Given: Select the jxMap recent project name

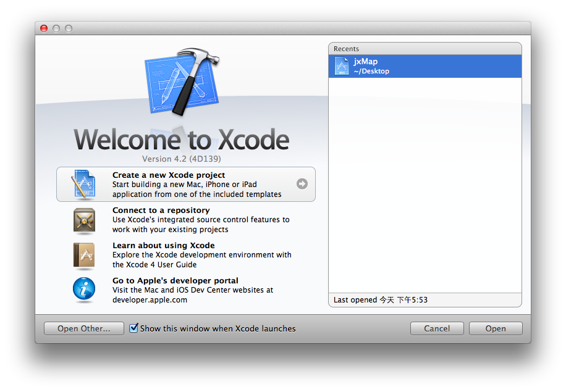Looking at the screenshot, I should 366,62.
